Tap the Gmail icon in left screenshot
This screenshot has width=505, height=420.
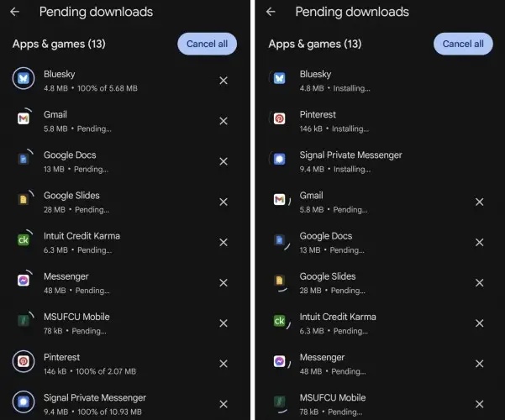point(24,119)
